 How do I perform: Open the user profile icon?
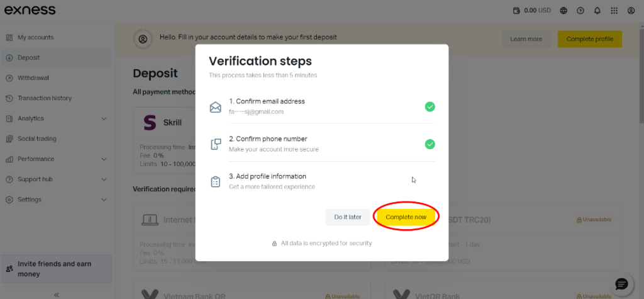pyautogui.click(x=631, y=11)
